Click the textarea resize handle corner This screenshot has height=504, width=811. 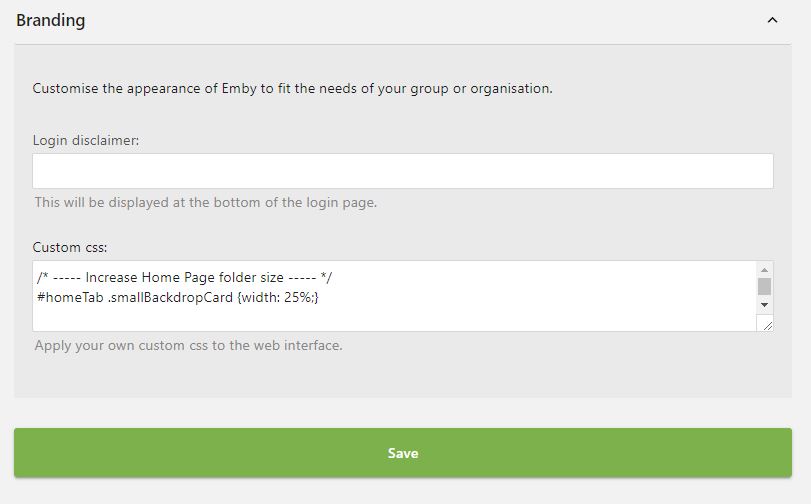[765, 323]
